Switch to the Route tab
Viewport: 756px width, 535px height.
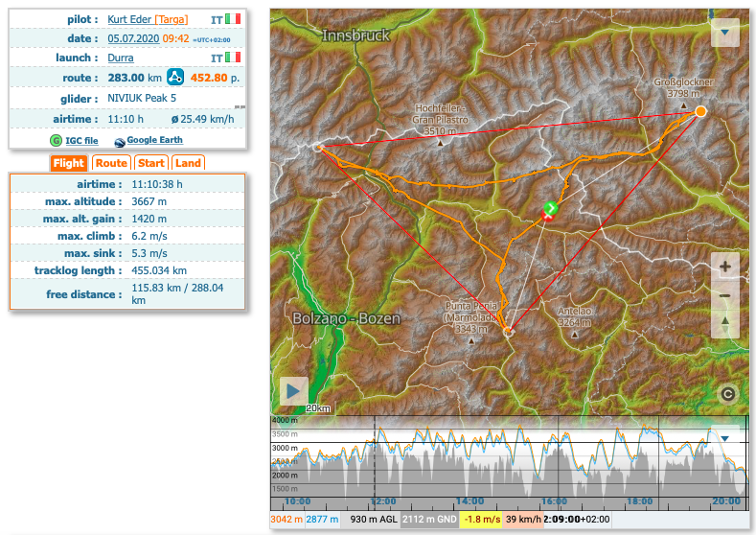click(x=111, y=163)
